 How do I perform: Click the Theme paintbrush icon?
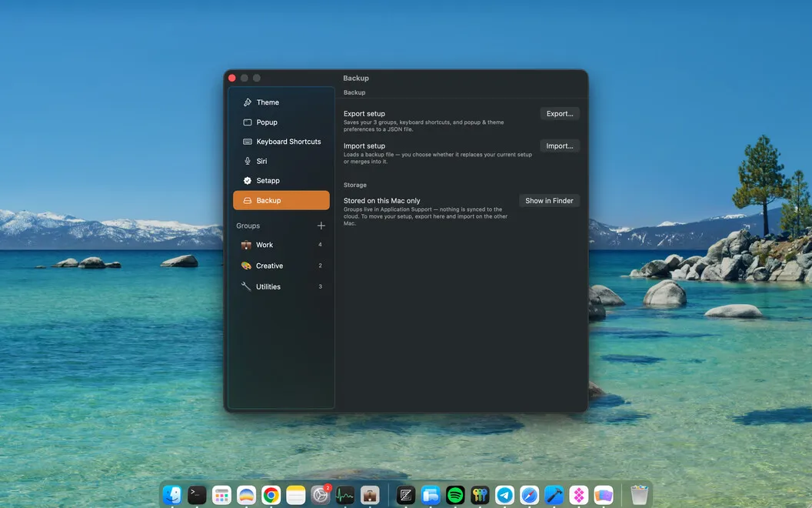tap(248, 102)
